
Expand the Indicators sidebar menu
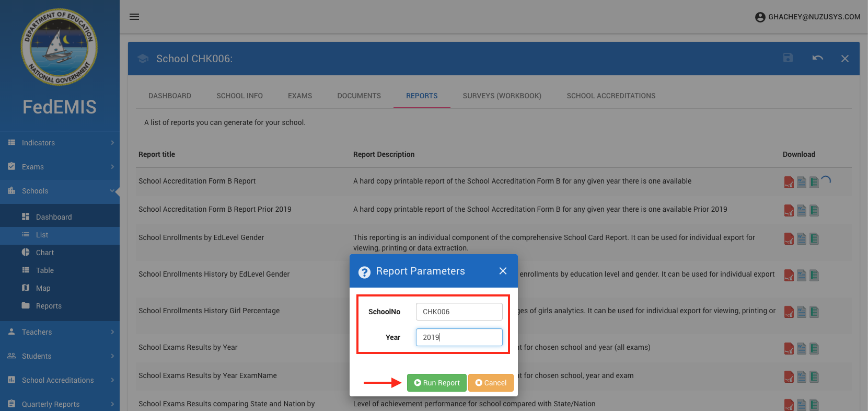pyautogui.click(x=60, y=143)
